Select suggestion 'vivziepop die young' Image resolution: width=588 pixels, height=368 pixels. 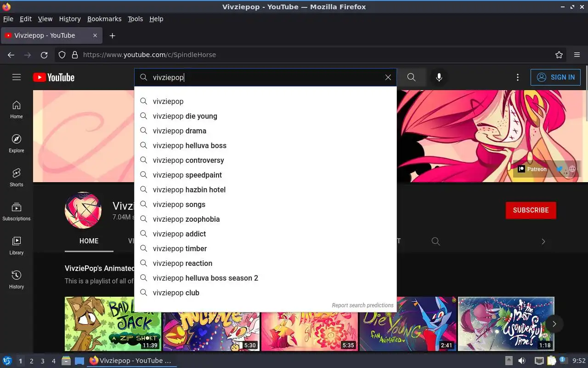point(266,116)
